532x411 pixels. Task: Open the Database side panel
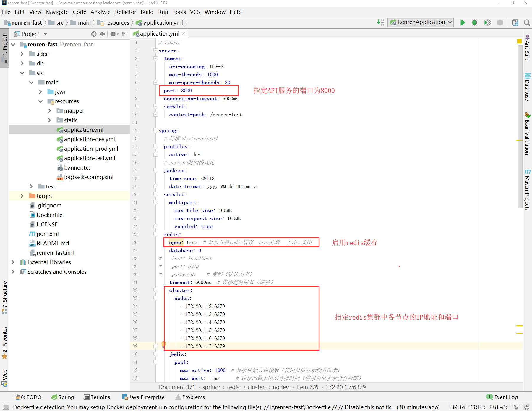[x=527, y=87]
